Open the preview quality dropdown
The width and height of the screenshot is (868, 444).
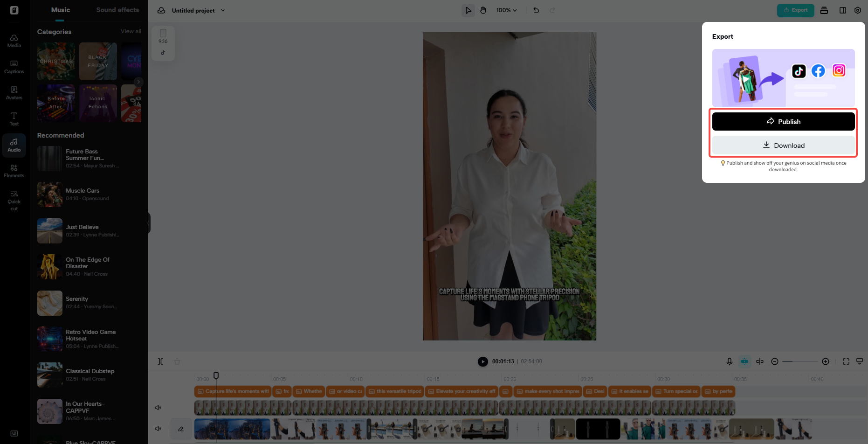tap(860, 361)
